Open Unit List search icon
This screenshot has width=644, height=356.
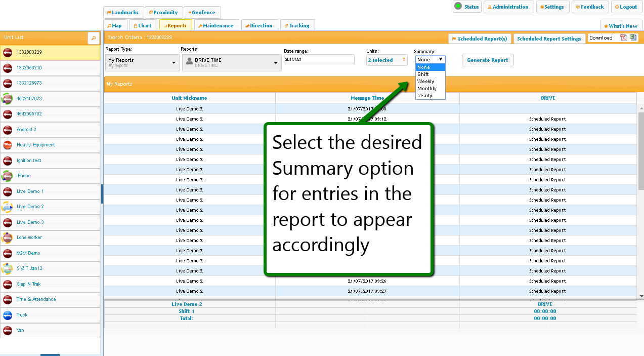point(93,38)
